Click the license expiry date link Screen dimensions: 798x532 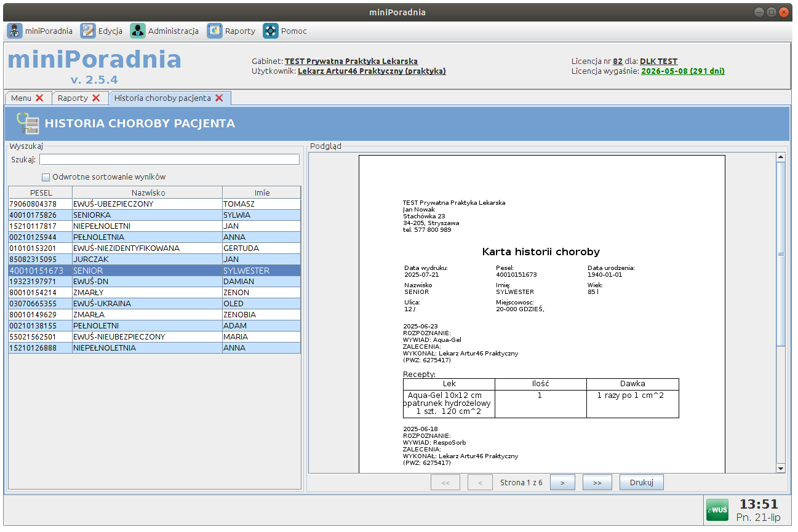coord(682,71)
